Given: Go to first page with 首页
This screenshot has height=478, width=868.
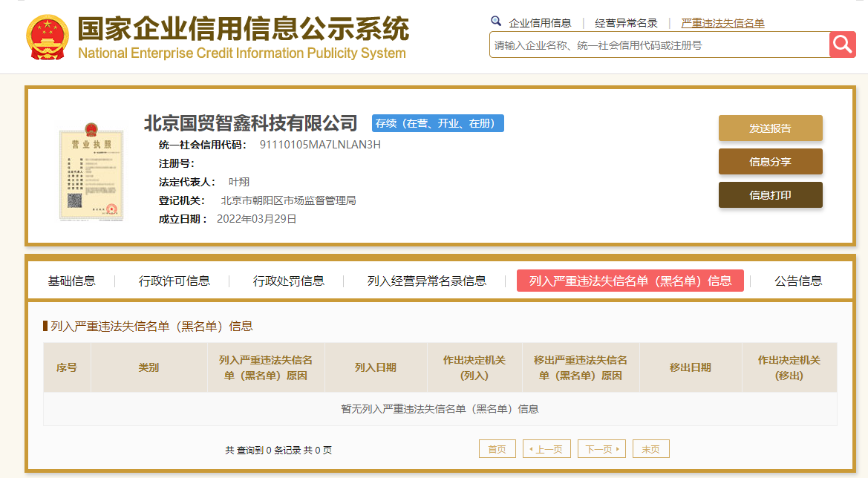Looking at the screenshot, I should 497,449.
